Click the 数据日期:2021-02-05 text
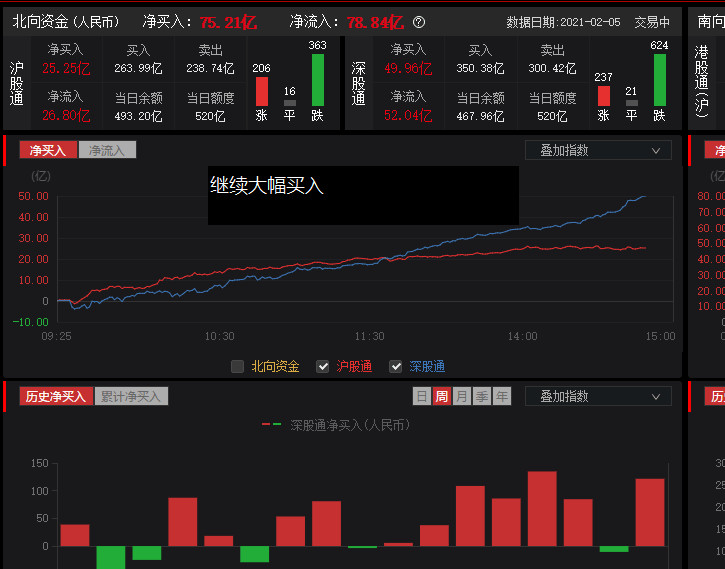The height and width of the screenshot is (569, 725). click(563, 22)
